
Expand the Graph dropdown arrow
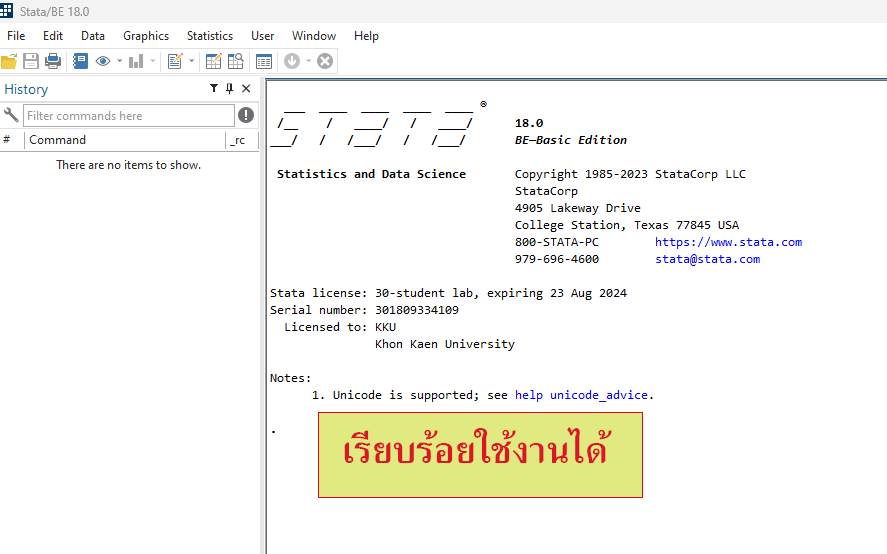tap(152, 61)
